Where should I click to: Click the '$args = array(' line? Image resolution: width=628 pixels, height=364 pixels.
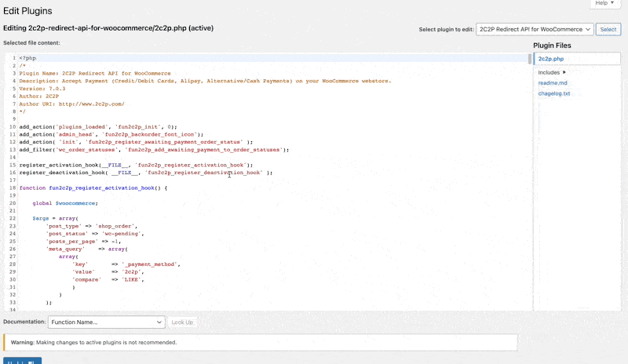[56, 218]
